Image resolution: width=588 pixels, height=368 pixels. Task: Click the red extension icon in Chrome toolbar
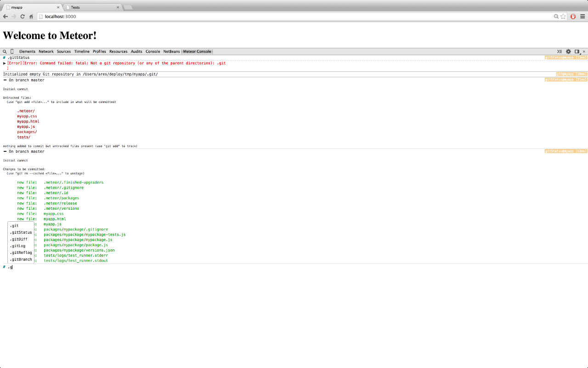tap(573, 17)
